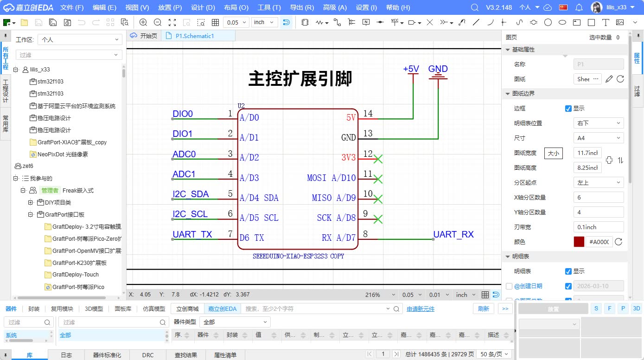Switch to the 开始页 tab
The image size is (644, 360).
point(144,36)
